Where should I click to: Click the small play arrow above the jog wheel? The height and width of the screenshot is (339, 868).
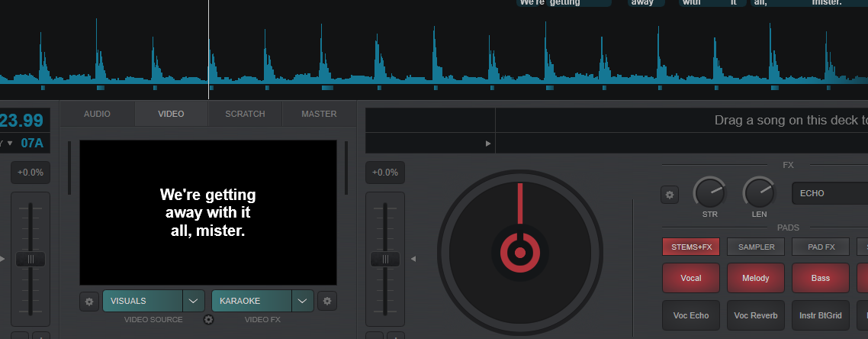tap(488, 144)
